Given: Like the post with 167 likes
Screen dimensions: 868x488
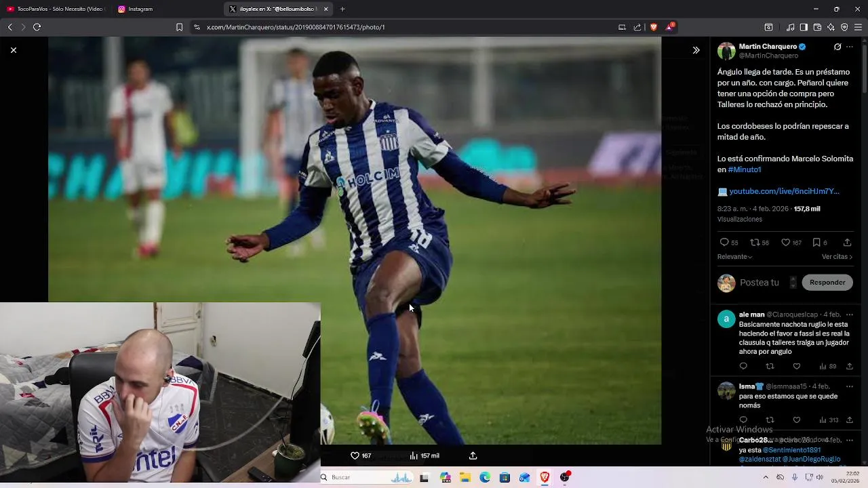Looking at the screenshot, I should pos(785,243).
